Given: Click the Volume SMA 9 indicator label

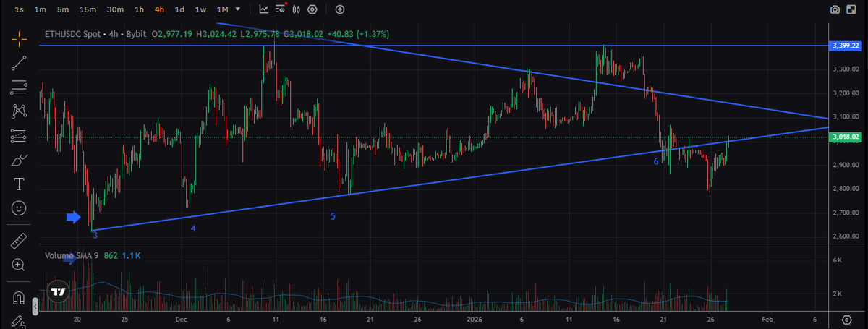Looking at the screenshot, I should tap(71, 256).
